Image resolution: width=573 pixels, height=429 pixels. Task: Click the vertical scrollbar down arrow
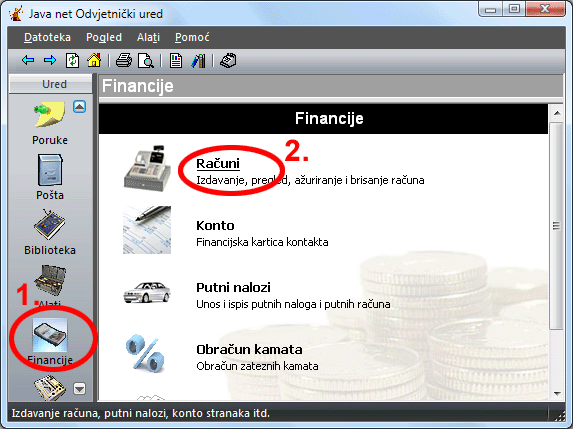coord(557,394)
